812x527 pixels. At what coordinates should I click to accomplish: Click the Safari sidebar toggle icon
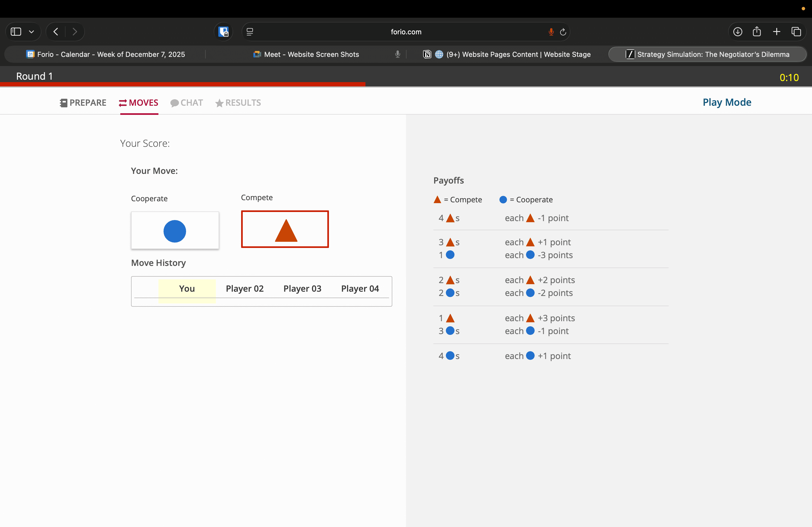pyautogui.click(x=16, y=32)
